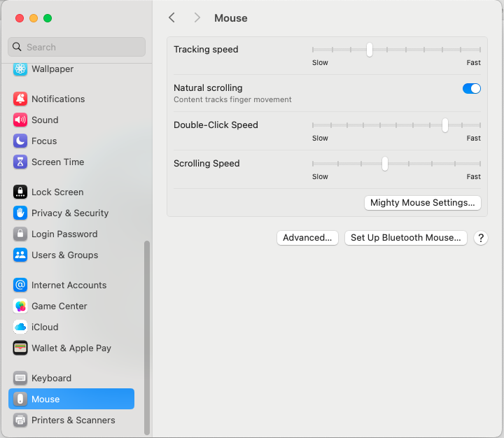Viewport: 504px width, 438px height.
Task: Open the Screen Time hourglass icon
Action: point(20,162)
